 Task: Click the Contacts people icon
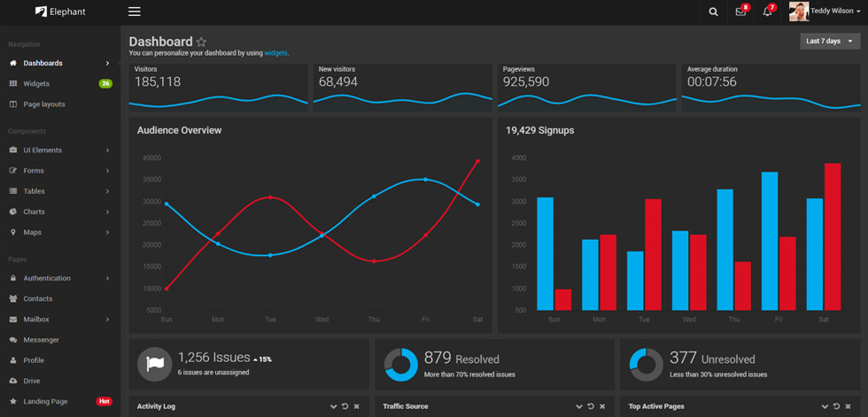coord(13,298)
